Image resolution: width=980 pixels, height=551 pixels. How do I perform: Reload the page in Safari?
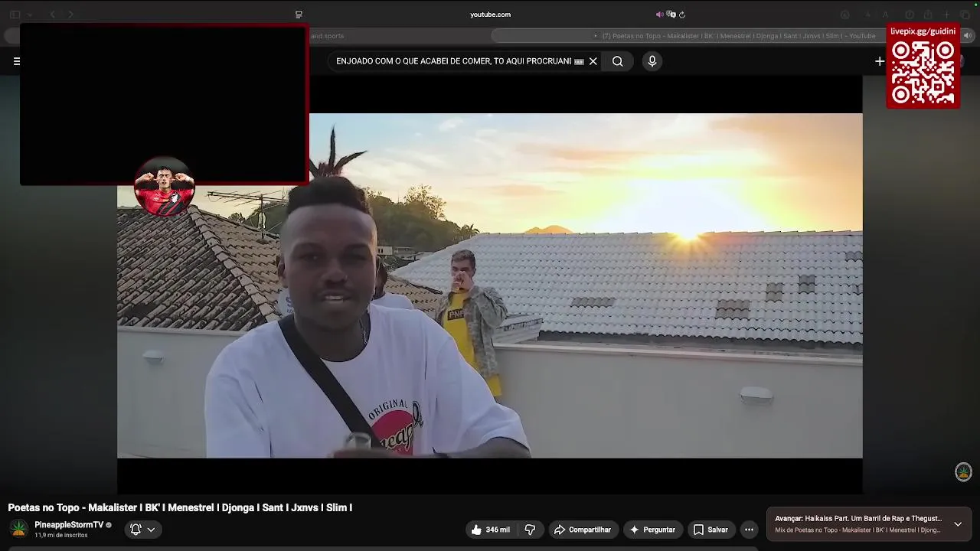pos(681,15)
